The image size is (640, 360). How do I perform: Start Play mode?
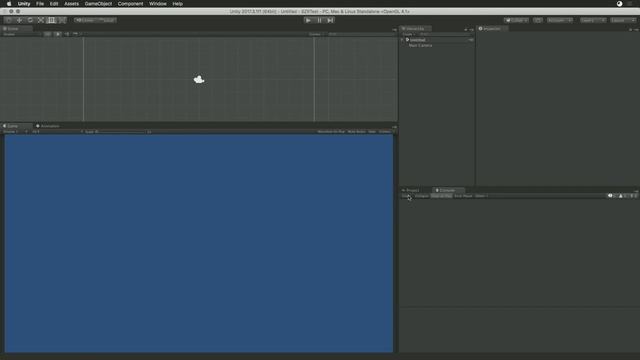point(308,20)
